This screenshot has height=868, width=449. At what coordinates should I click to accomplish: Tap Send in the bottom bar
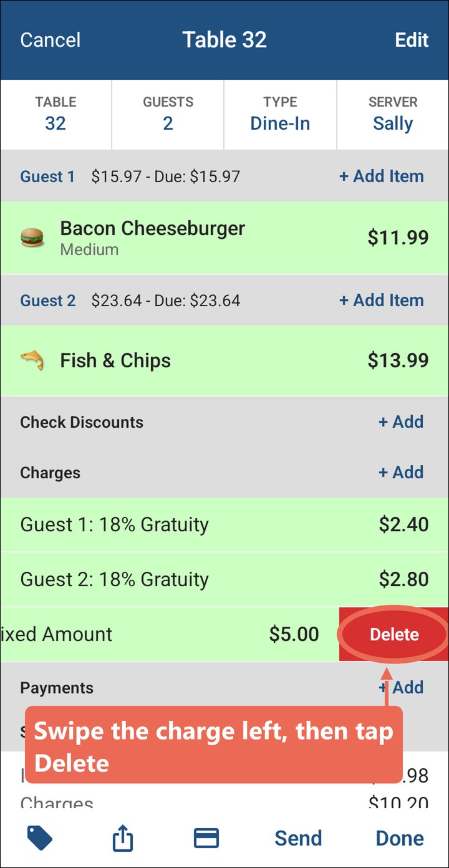point(298,838)
